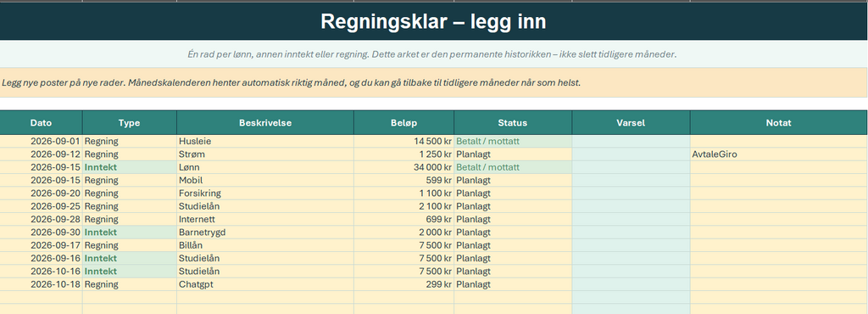Click the Forsikring description cell

(x=265, y=193)
